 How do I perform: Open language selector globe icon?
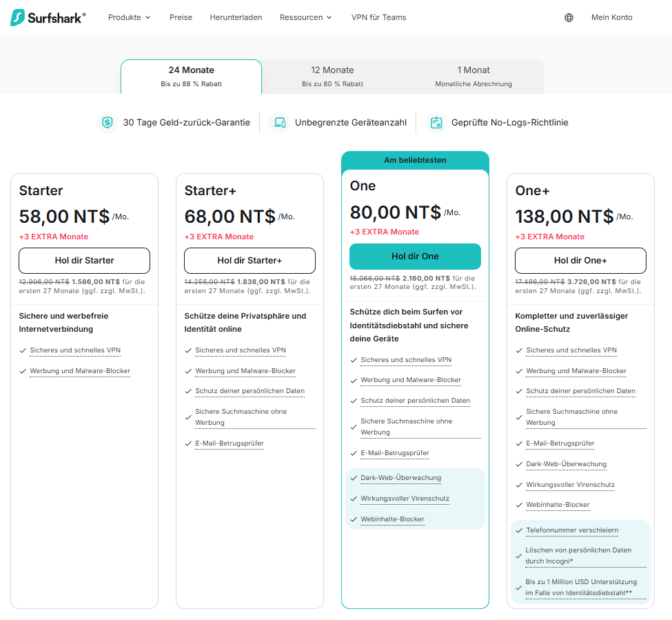click(569, 18)
